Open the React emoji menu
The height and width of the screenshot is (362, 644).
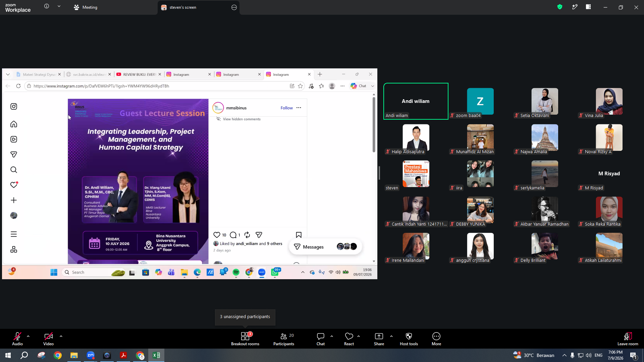coord(349,339)
